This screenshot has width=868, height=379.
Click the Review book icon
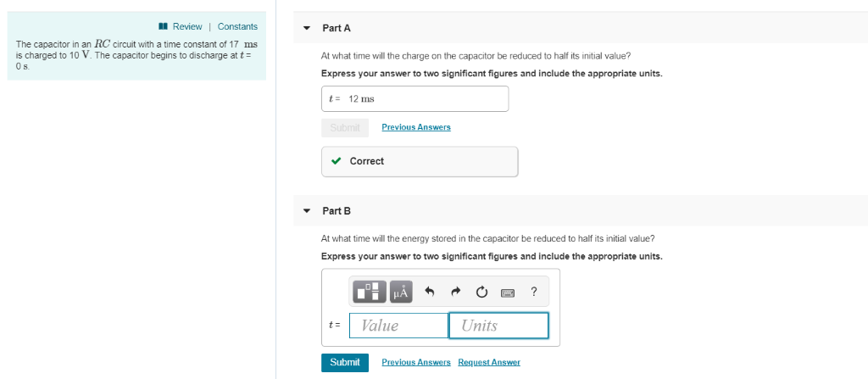[163, 26]
